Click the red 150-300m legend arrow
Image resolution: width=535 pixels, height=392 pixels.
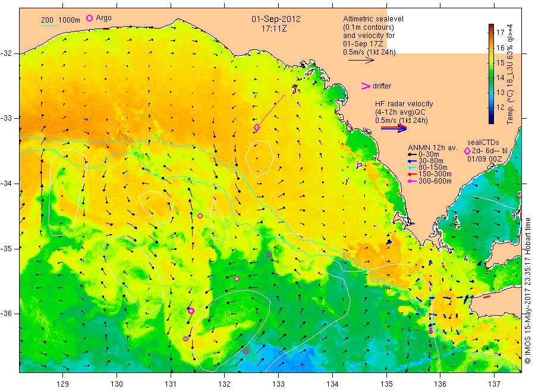point(412,175)
